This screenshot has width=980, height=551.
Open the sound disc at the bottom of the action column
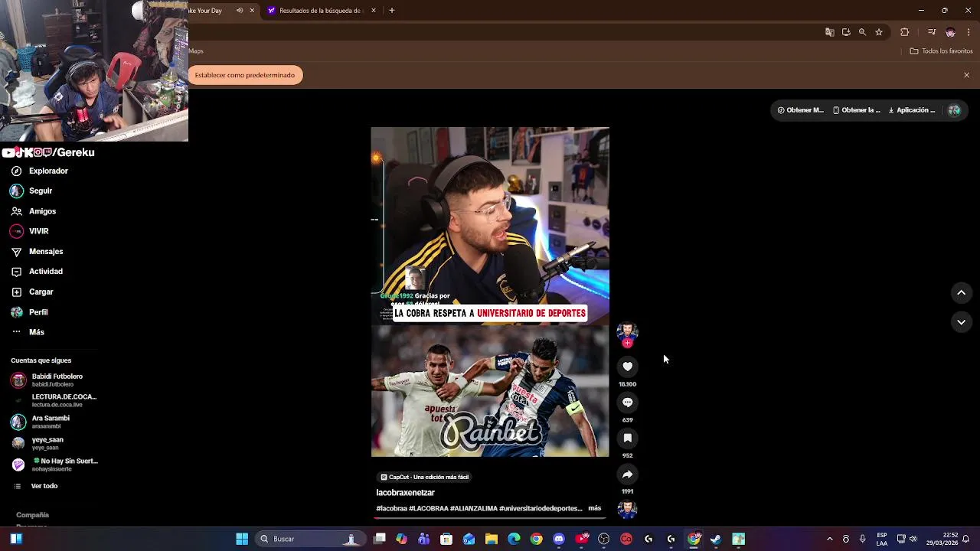click(x=627, y=510)
